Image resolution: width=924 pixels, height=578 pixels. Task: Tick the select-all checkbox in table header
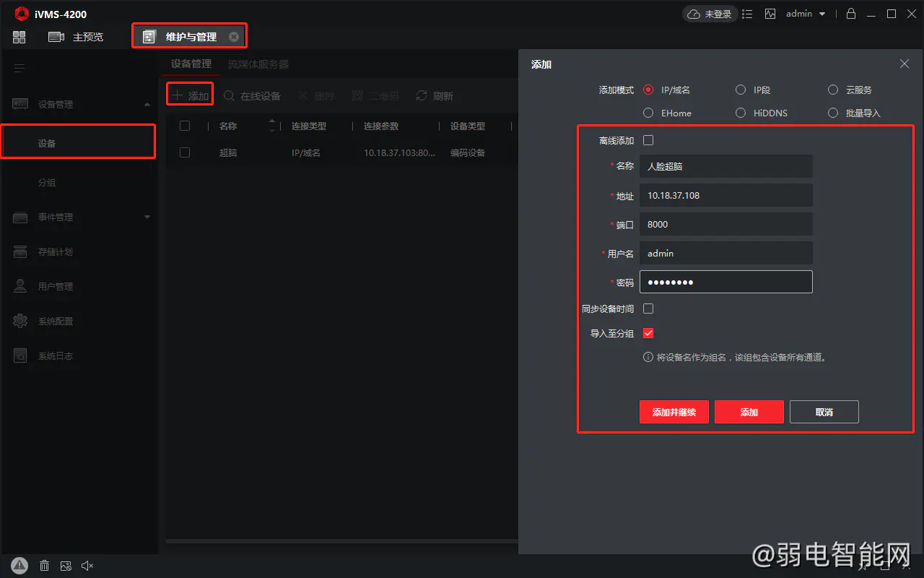coord(185,126)
